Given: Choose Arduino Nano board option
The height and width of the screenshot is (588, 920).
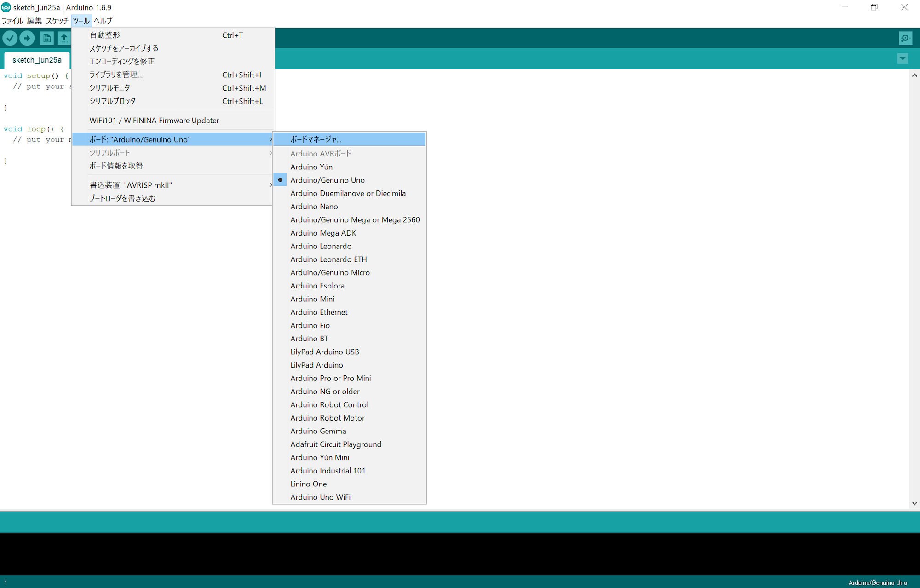Looking at the screenshot, I should pyautogui.click(x=314, y=207).
